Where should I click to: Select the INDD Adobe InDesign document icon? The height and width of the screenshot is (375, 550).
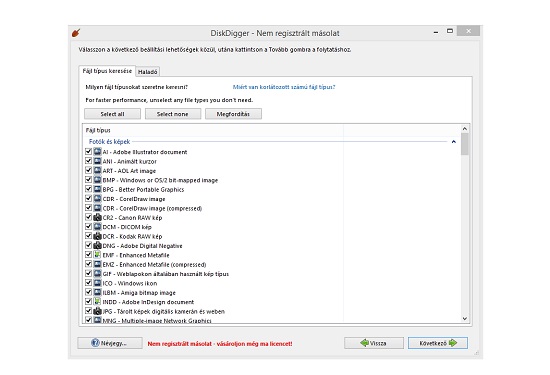[98, 302]
